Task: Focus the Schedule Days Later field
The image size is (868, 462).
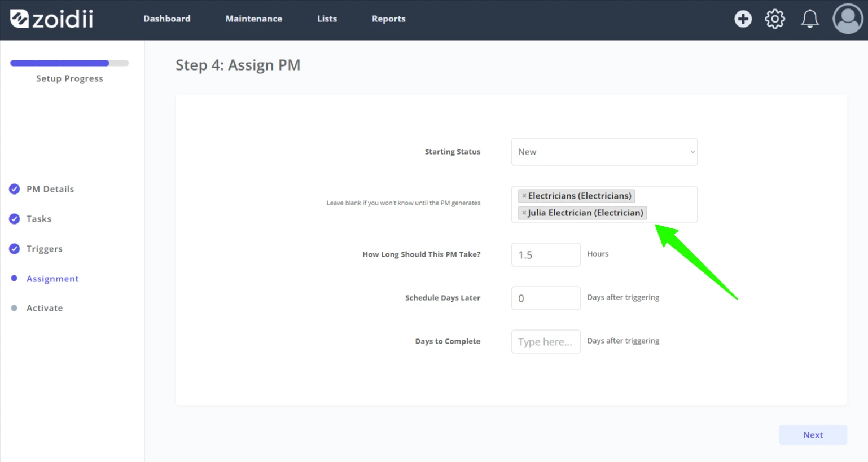Action: coord(546,298)
